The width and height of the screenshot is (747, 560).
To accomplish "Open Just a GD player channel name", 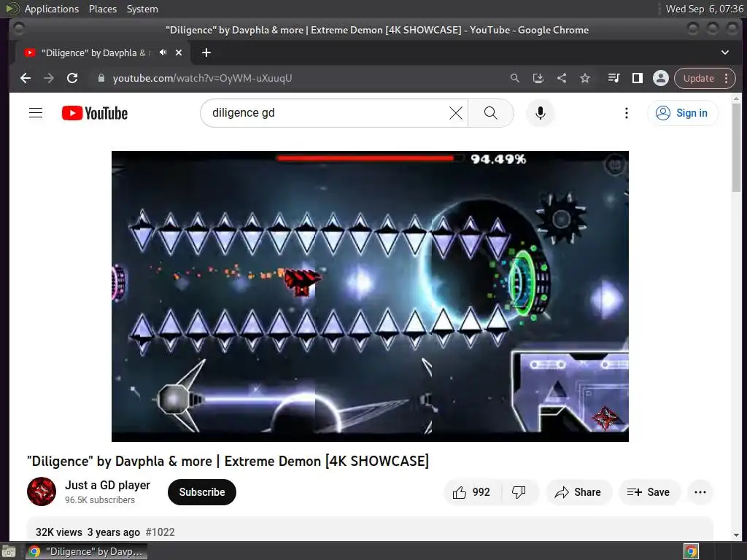I will click(108, 485).
